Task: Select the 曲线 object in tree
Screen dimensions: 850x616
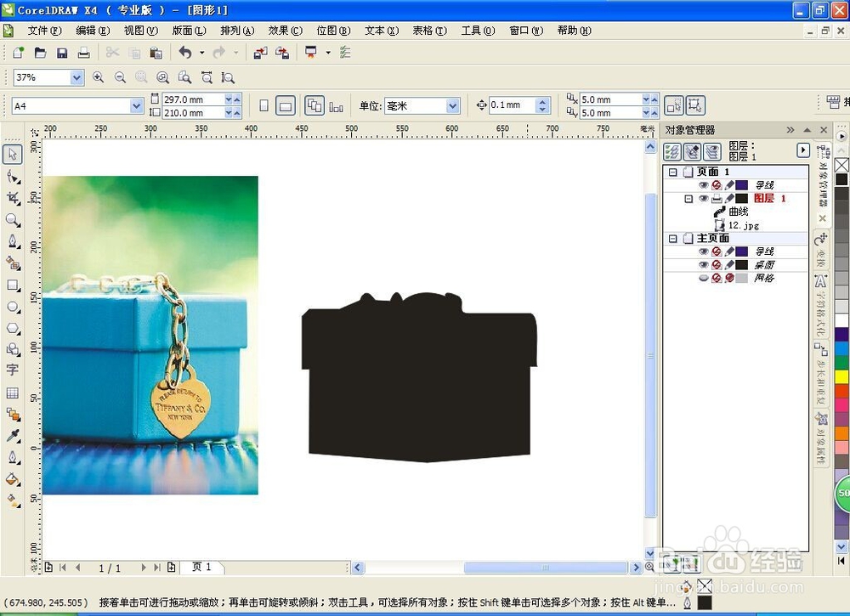Action: tap(739, 212)
